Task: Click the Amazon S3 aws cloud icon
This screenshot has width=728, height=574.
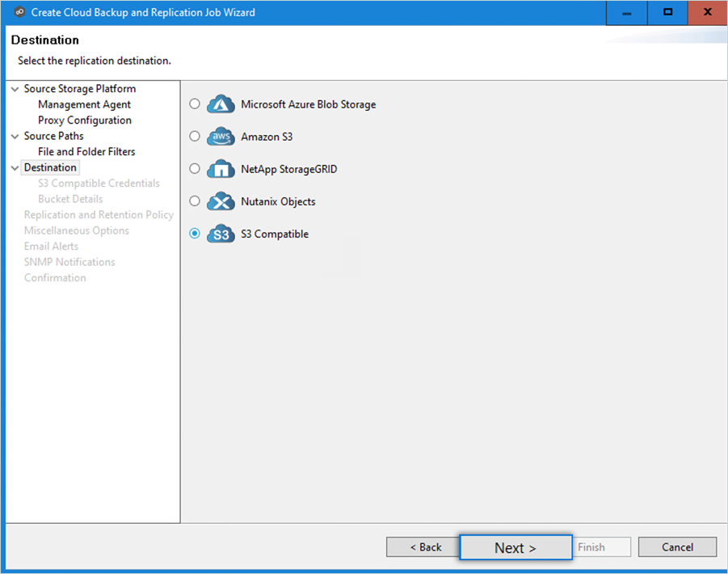Action: [221, 137]
